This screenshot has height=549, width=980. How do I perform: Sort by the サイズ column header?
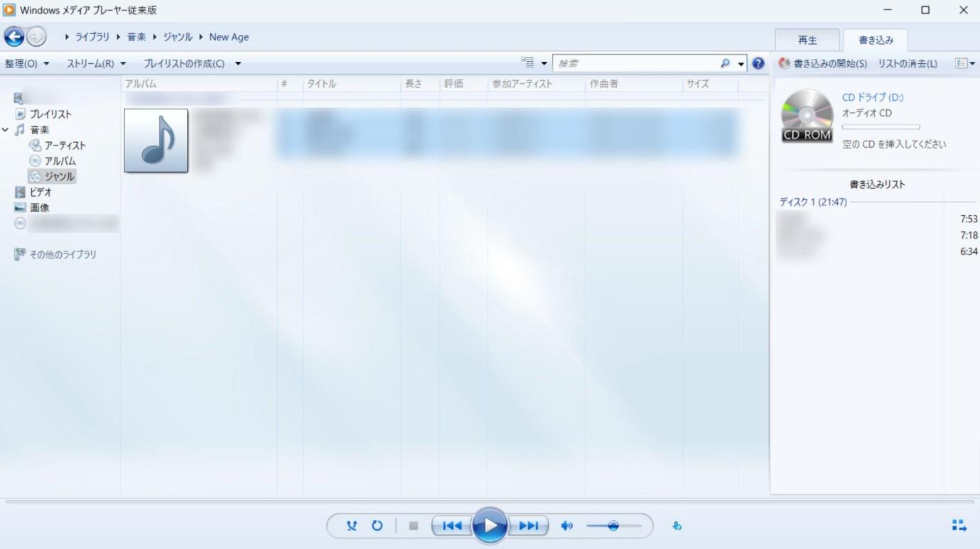pos(711,84)
